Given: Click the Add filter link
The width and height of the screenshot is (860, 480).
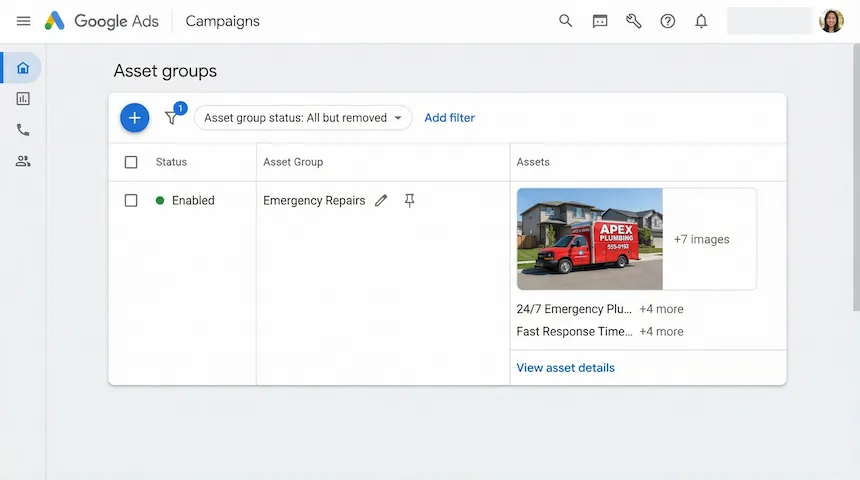Looking at the screenshot, I should [x=449, y=118].
